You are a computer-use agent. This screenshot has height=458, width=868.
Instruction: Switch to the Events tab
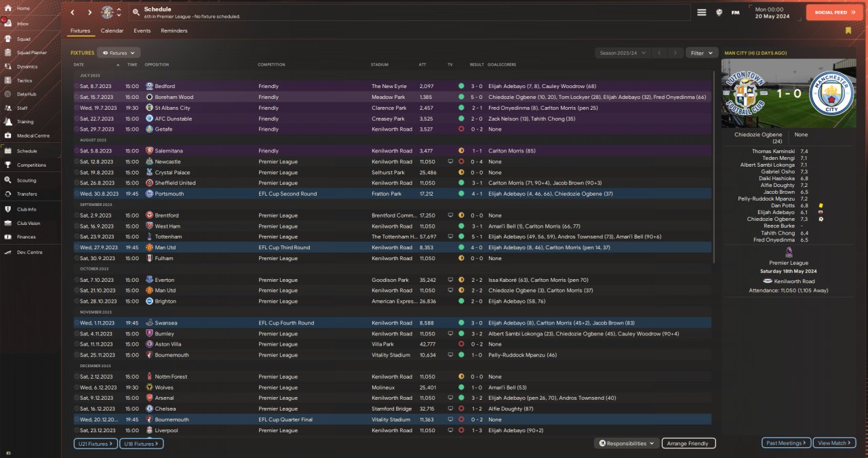click(x=142, y=30)
